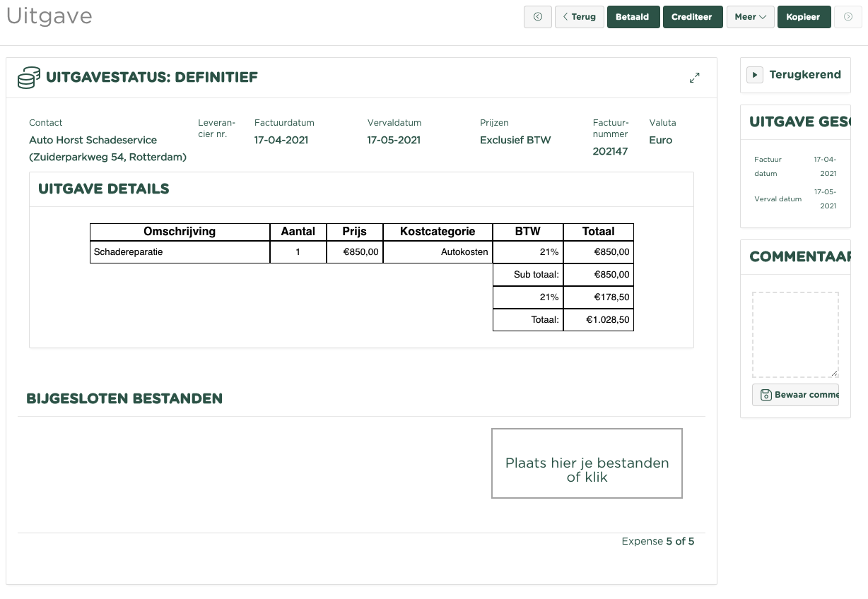Viewport: 868px width, 599px height.
Task: Click the total amount €1.028,50
Action: coord(598,320)
